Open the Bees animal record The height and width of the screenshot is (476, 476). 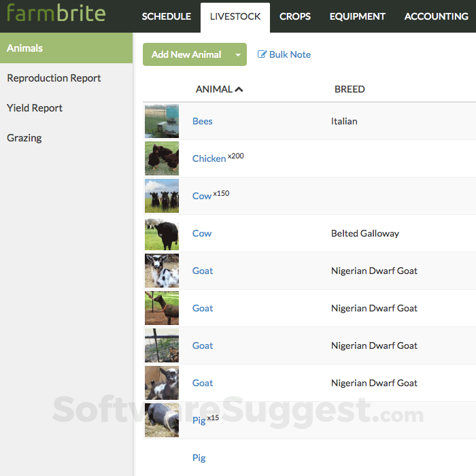(203, 121)
